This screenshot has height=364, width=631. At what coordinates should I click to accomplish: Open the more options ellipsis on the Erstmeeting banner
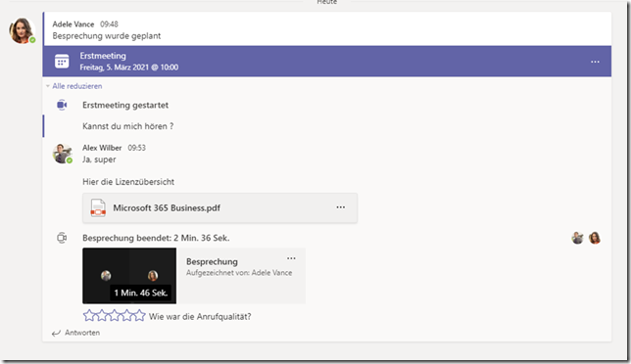[595, 62]
